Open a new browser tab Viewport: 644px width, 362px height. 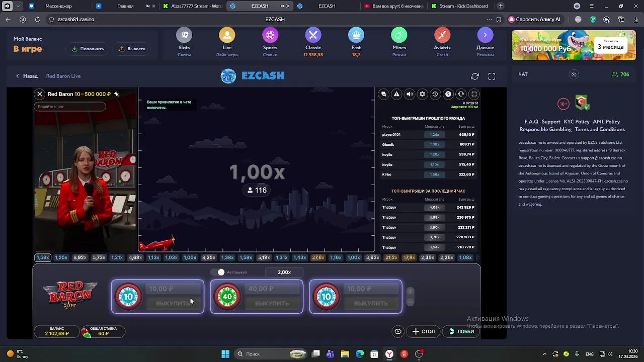(x=501, y=6)
